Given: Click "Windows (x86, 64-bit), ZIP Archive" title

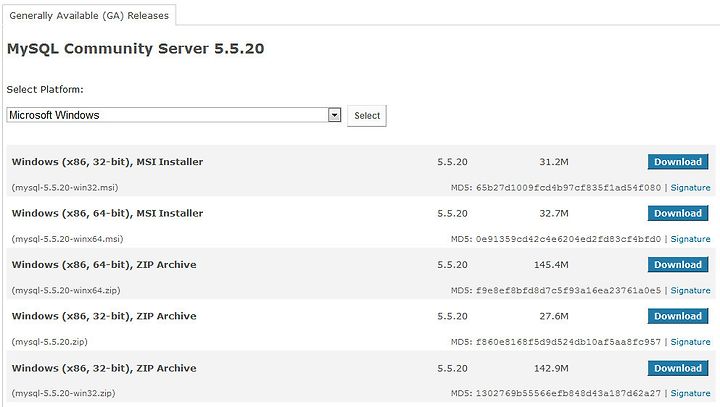Looking at the screenshot, I should 104,265.
